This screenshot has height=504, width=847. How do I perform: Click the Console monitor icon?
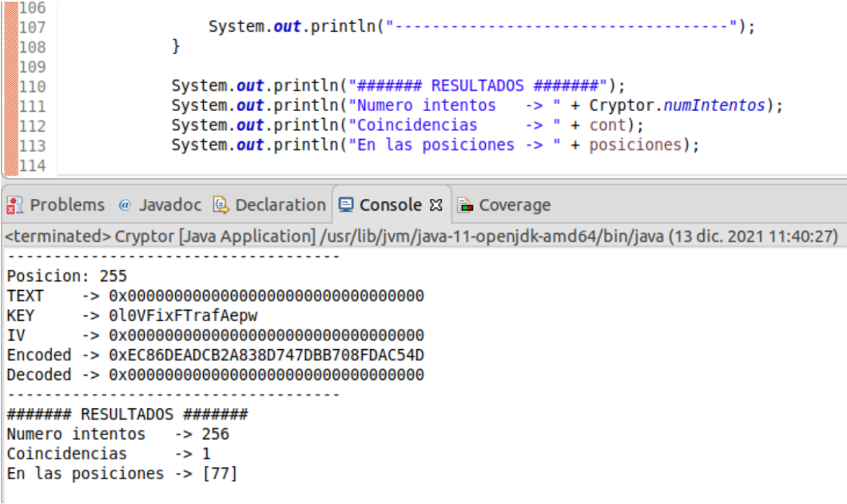[346, 205]
